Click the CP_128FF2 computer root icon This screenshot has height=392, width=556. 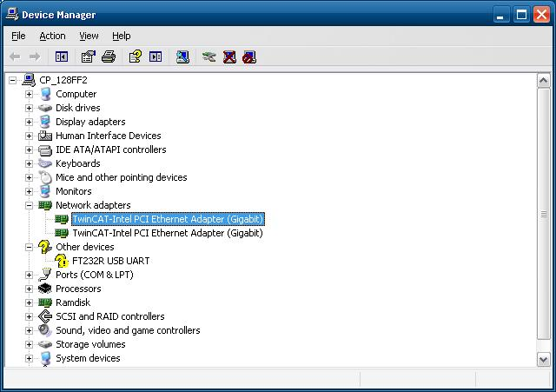[29, 80]
